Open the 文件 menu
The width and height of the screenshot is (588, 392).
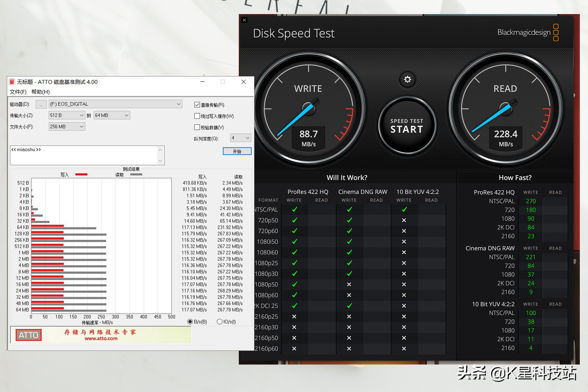tap(18, 92)
